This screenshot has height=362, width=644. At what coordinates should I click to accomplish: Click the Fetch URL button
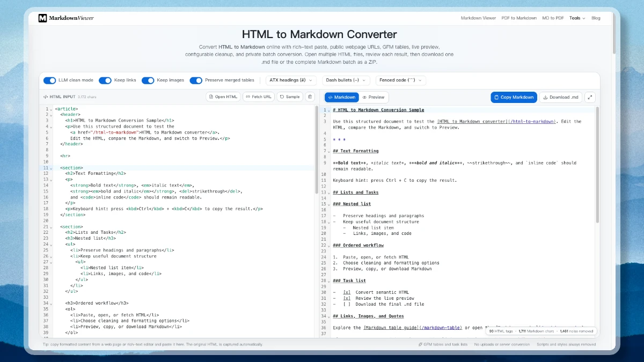coord(258,97)
